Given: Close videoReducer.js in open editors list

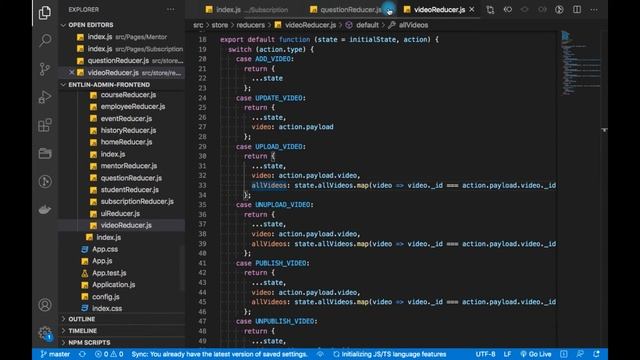Looking at the screenshot, I should point(71,72).
